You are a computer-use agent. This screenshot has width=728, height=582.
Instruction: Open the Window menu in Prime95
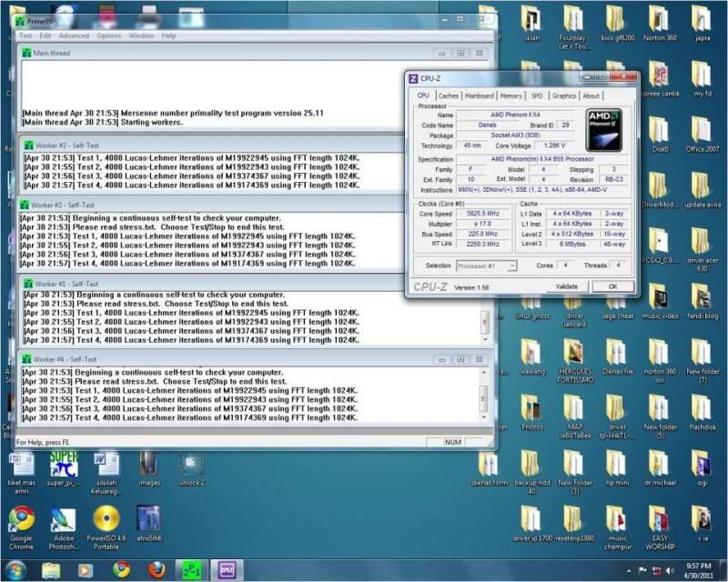(x=141, y=35)
